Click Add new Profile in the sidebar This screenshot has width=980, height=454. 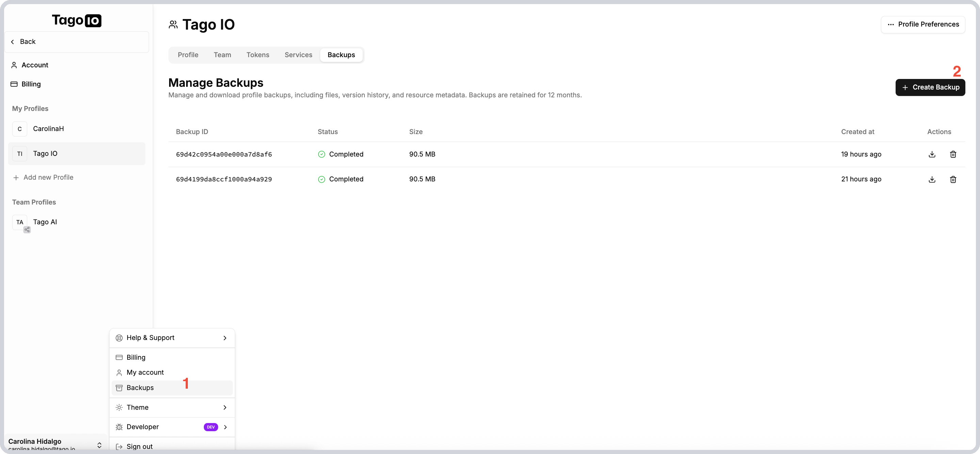48,177
